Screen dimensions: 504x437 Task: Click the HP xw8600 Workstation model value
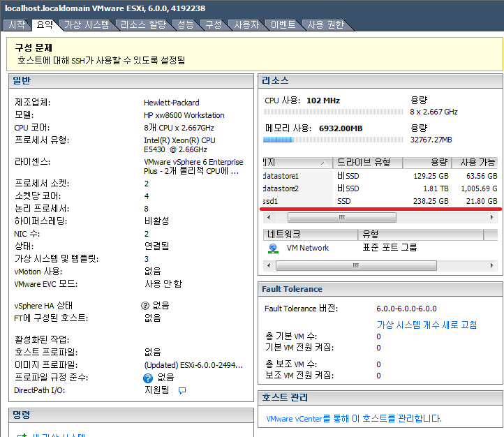coord(184,115)
